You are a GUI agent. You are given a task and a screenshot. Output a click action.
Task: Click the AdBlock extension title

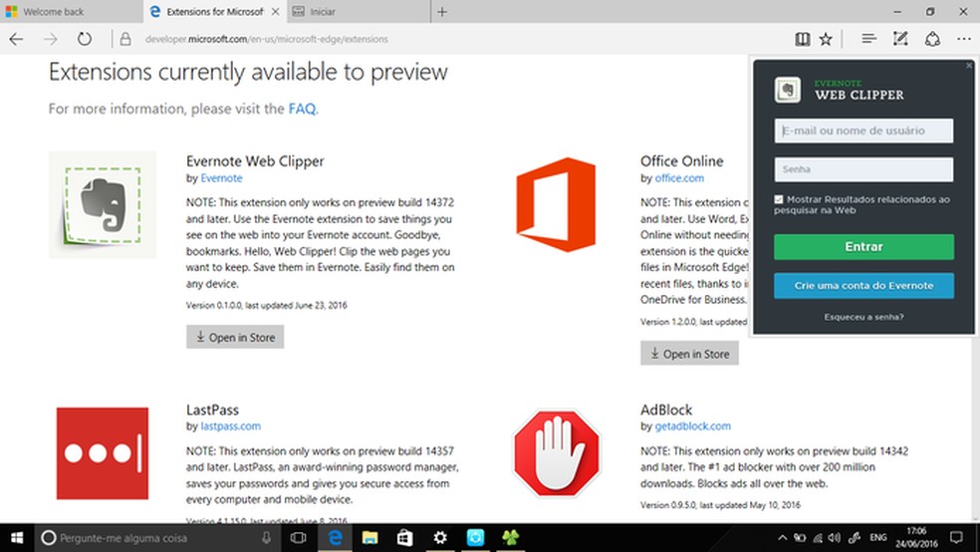(x=666, y=411)
